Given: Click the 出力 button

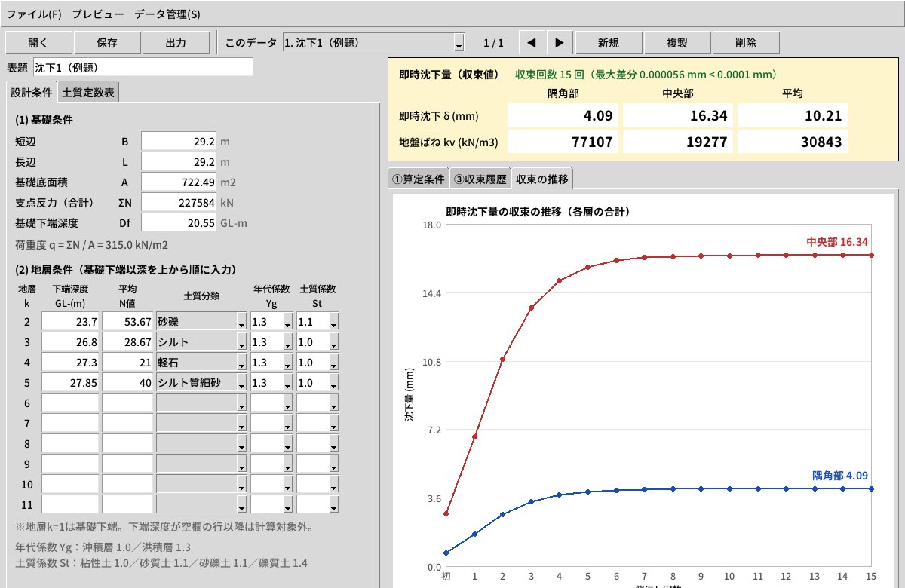Looking at the screenshot, I should (176, 43).
